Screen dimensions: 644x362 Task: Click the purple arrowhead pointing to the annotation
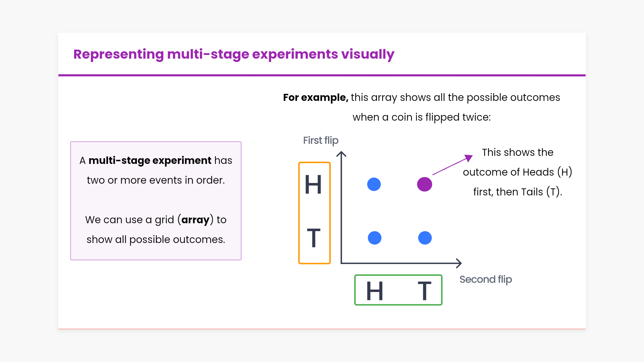tap(469, 158)
